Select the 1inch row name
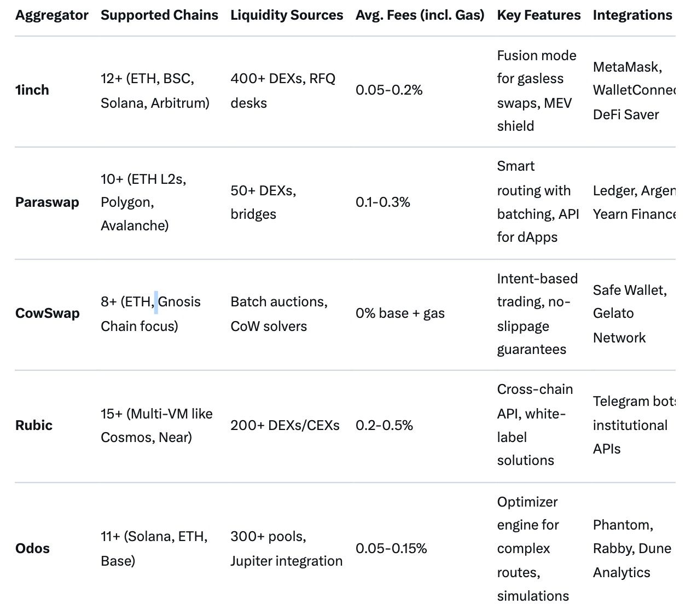This screenshot has height=616, width=697. point(32,90)
